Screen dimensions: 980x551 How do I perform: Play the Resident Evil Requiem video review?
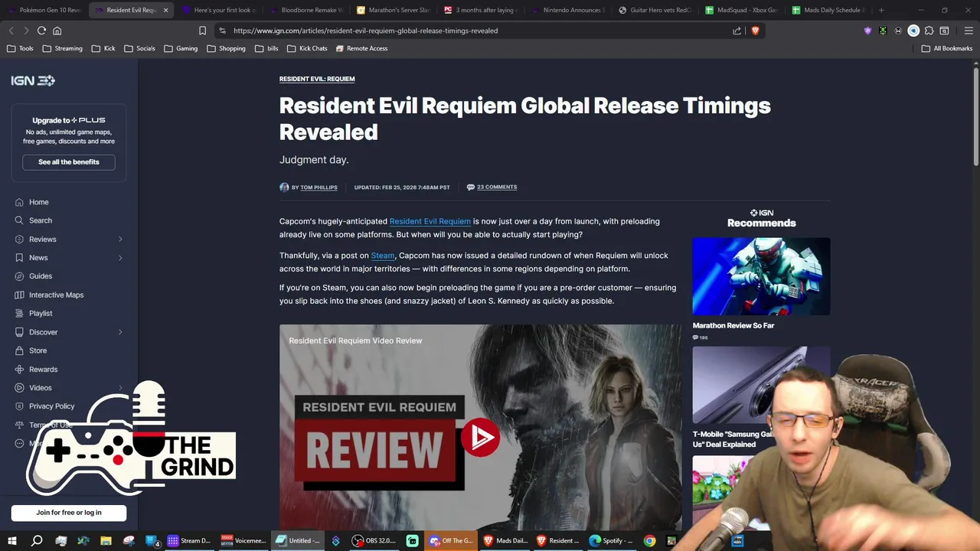click(x=480, y=438)
